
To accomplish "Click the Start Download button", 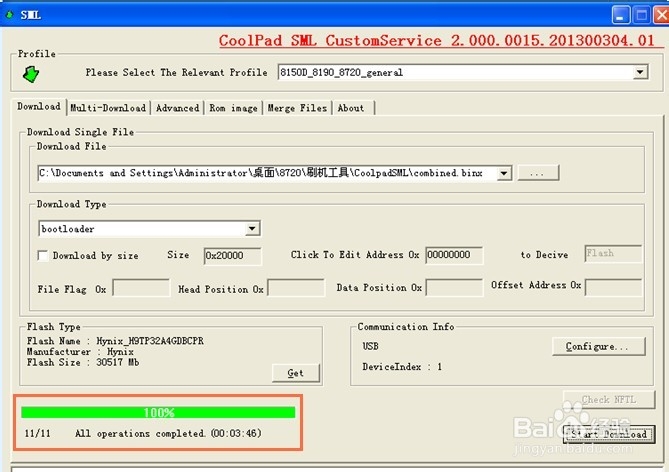I will point(609,434).
